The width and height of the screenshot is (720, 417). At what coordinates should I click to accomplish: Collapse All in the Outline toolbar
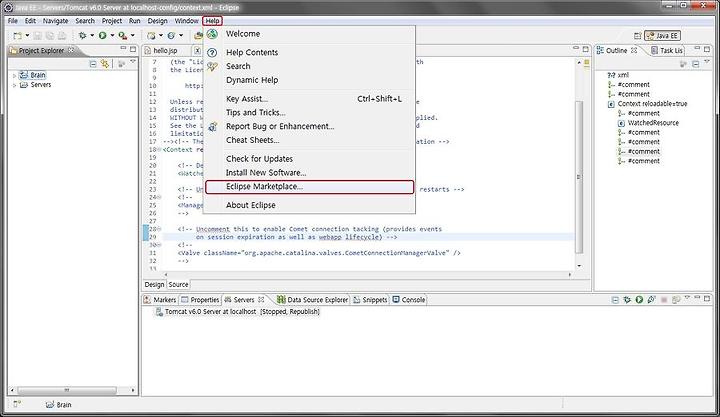tap(696, 64)
